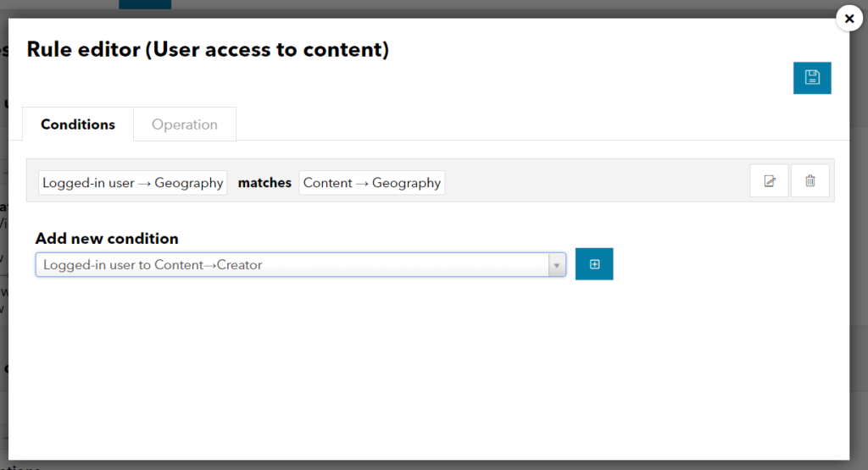This screenshot has height=470, width=868.
Task: Click the Rule editor title text
Action: (x=209, y=50)
